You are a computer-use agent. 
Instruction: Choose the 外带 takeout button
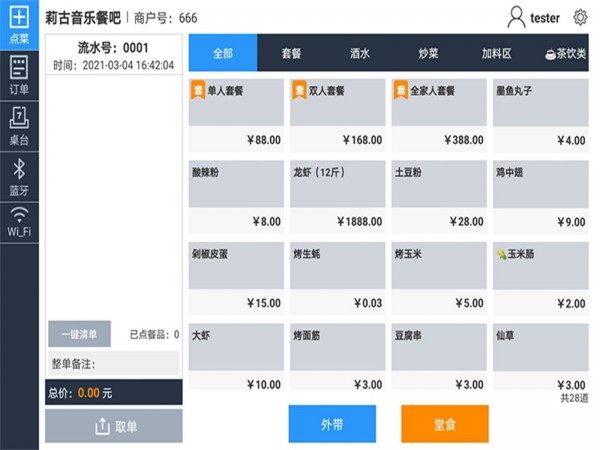(x=332, y=424)
